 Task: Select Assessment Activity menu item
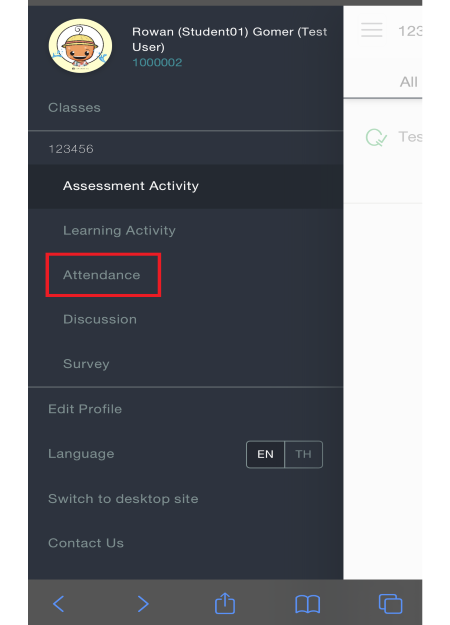pyautogui.click(x=131, y=186)
